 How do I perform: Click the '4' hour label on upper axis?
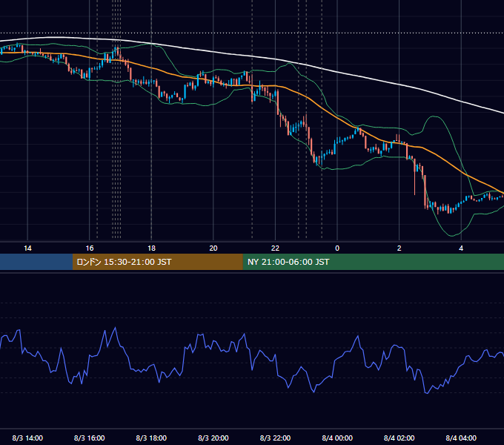coord(461,248)
